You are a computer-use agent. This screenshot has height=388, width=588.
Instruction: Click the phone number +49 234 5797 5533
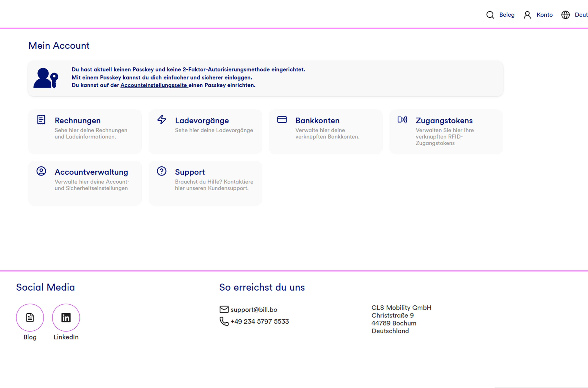pyautogui.click(x=260, y=321)
